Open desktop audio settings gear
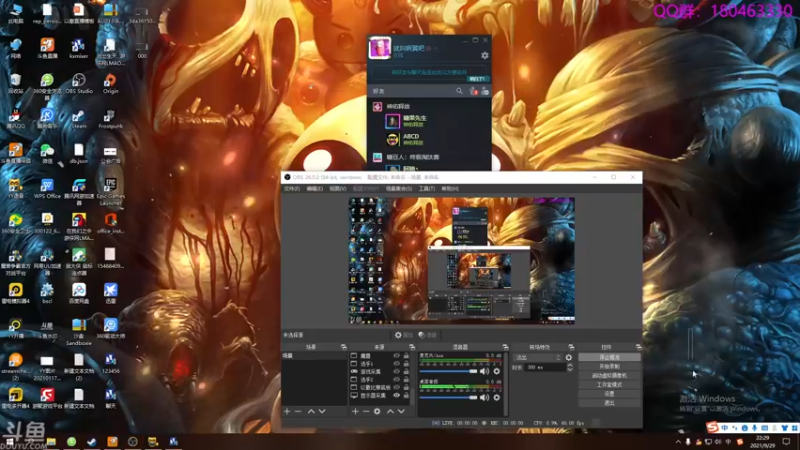Image resolution: width=800 pixels, height=450 pixels. point(496,397)
